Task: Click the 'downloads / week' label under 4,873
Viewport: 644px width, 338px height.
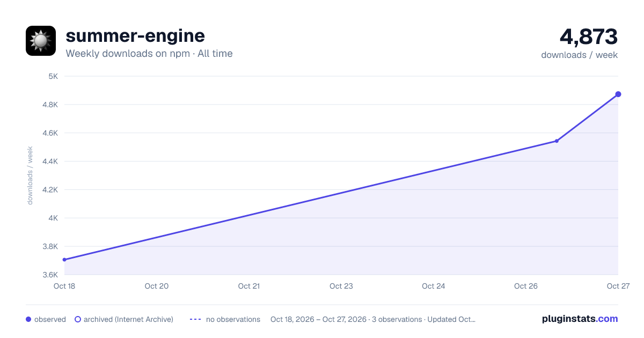Action: [580, 55]
